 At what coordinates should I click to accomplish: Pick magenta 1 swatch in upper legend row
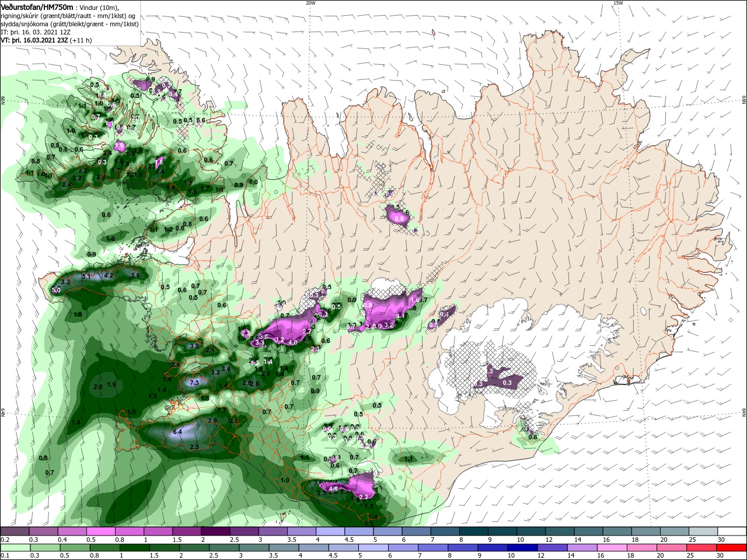(157, 531)
